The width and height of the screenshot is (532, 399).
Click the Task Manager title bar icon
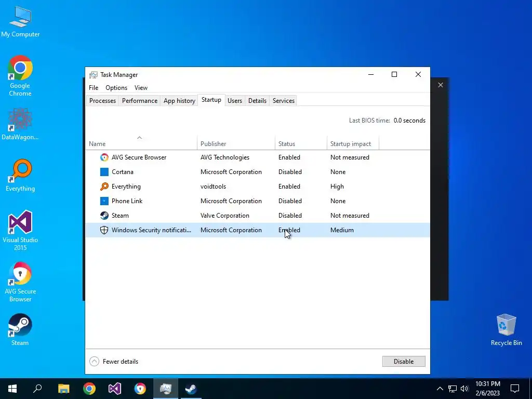pyautogui.click(x=94, y=75)
